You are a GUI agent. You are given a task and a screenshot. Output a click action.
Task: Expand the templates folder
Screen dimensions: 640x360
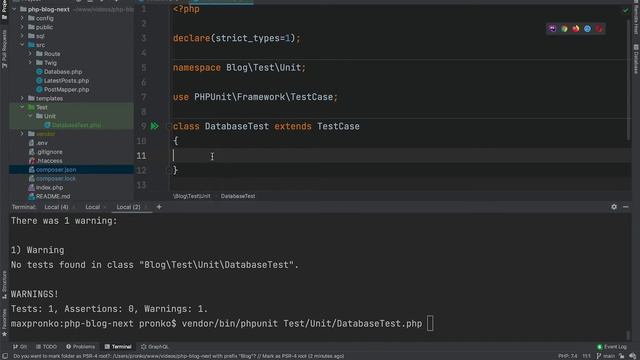click(22, 98)
